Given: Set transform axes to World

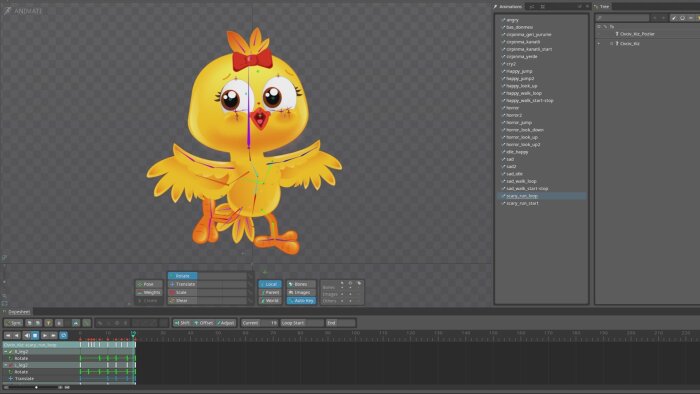Looking at the screenshot, I should tap(270, 301).
